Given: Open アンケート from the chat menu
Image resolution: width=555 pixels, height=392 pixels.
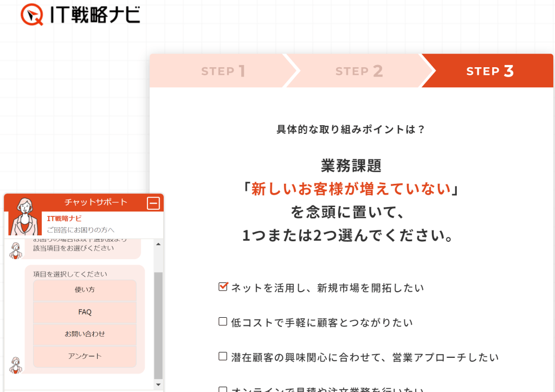Looking at the screenshot, I should (85, 356).
